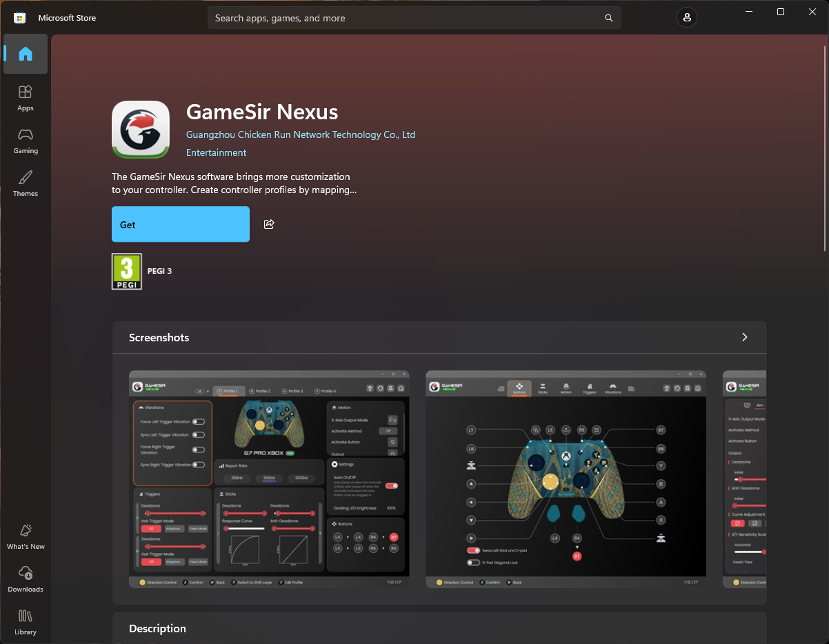The image size is (829, 644).
Task: Open the Apps section
Action: [x=26, y=98]
